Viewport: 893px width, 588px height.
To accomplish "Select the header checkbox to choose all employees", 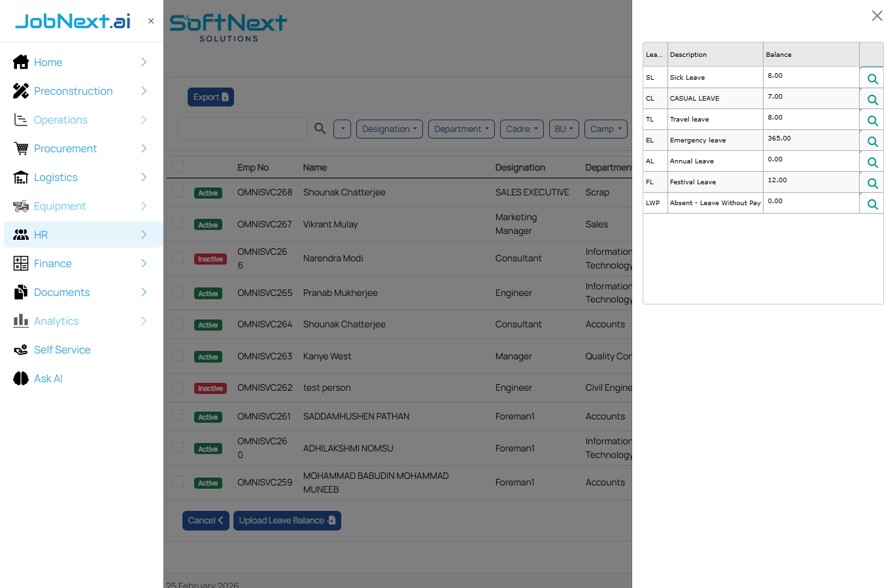I will pos(177,167).
